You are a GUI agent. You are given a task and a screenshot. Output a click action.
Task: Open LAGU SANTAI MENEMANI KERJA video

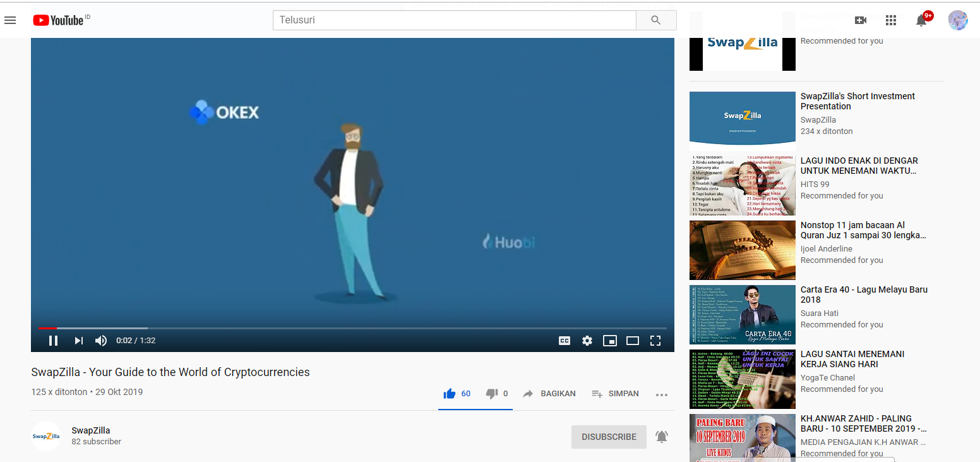(x=852, y=359)
